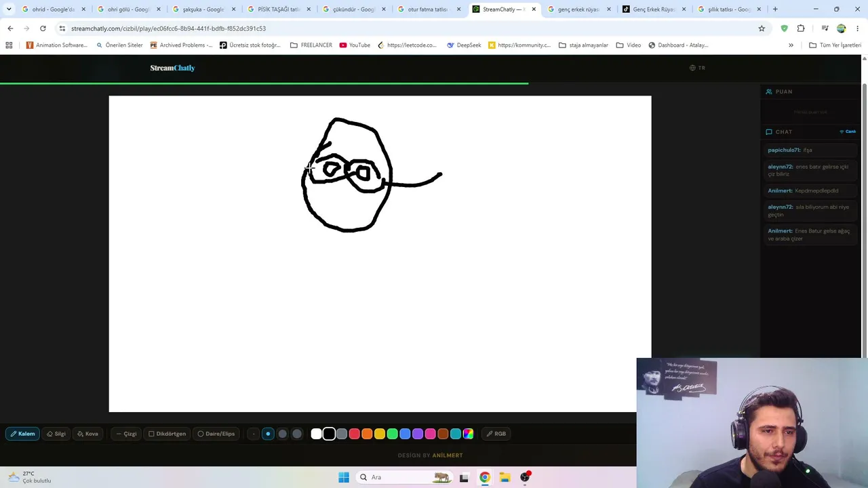Reload the current page

[43, 28]
